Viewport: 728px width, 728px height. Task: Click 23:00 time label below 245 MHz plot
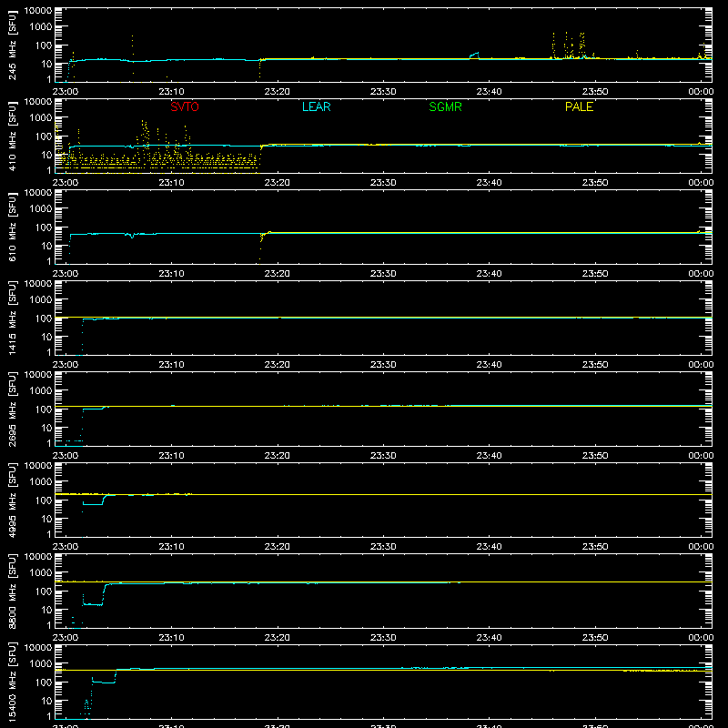66,92
